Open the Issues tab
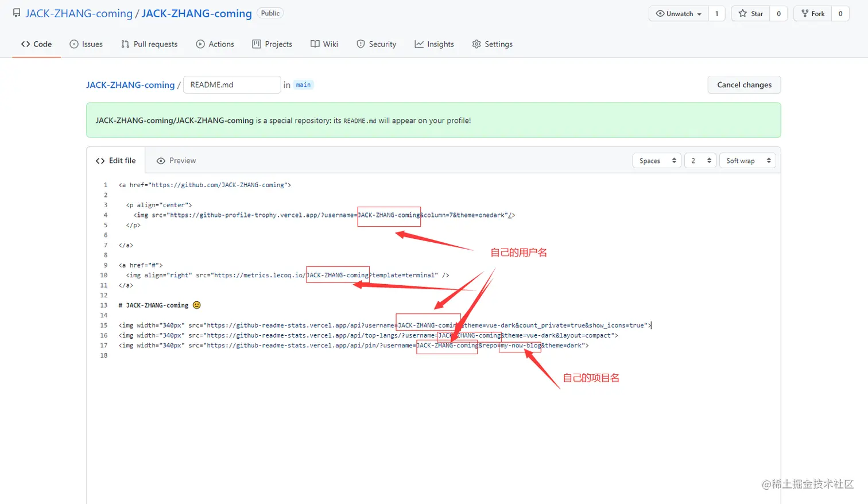Screen dimensions: 868x504 pyautogui.click(x=86, y=44)
